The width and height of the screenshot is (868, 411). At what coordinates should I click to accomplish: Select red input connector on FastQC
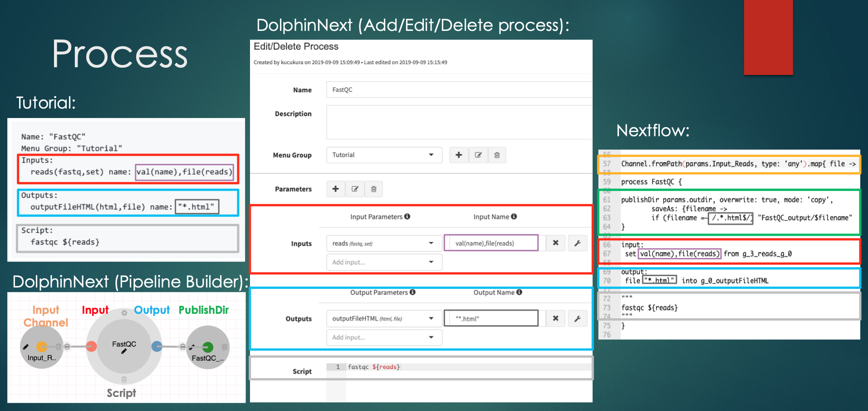92,347
